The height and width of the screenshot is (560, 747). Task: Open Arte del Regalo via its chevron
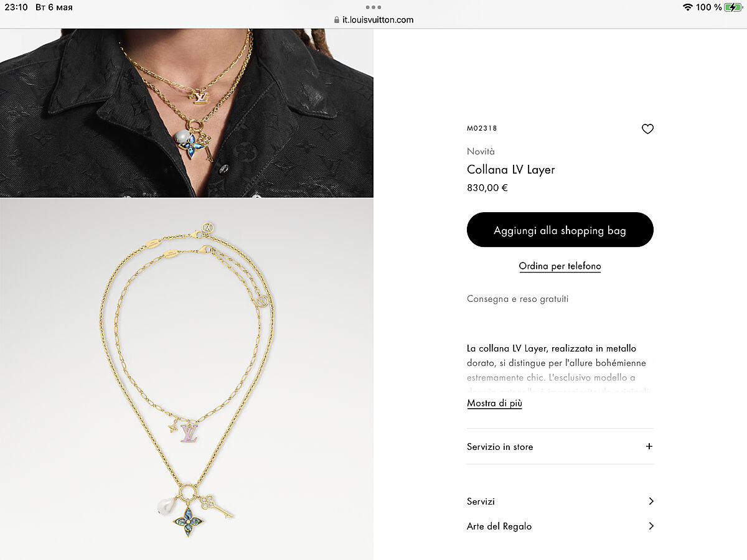point(651,526)
